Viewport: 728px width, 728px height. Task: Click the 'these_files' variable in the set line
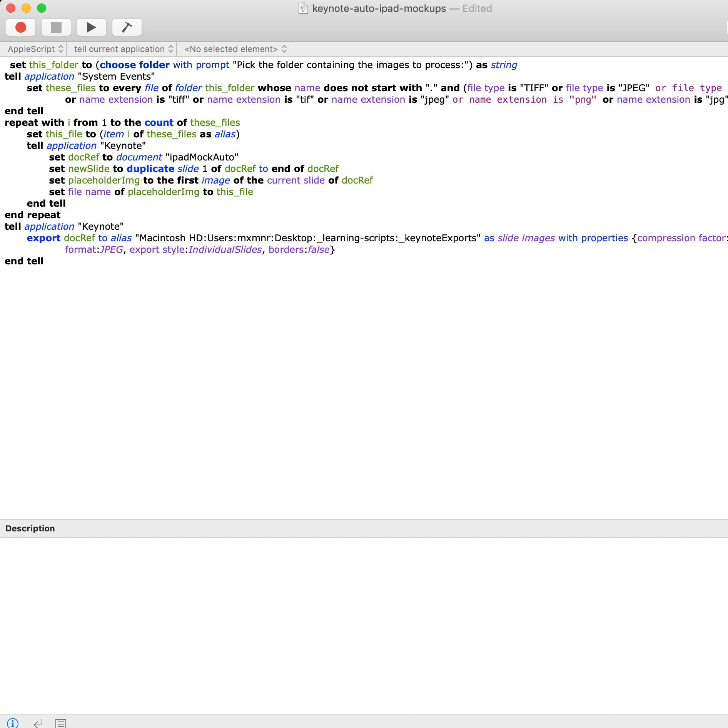click(71, 88)
